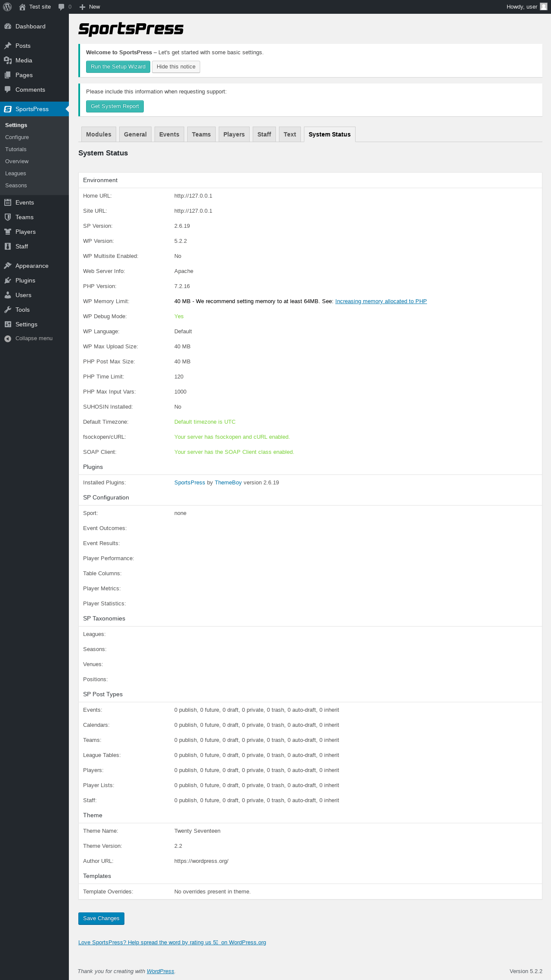Open the Leagues submenu item

coord(15,174)
